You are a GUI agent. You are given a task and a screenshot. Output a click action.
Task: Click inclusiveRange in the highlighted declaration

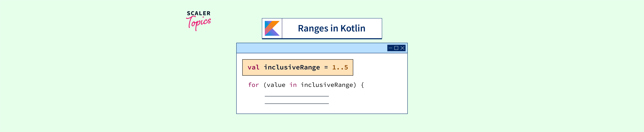coord(292,67)
